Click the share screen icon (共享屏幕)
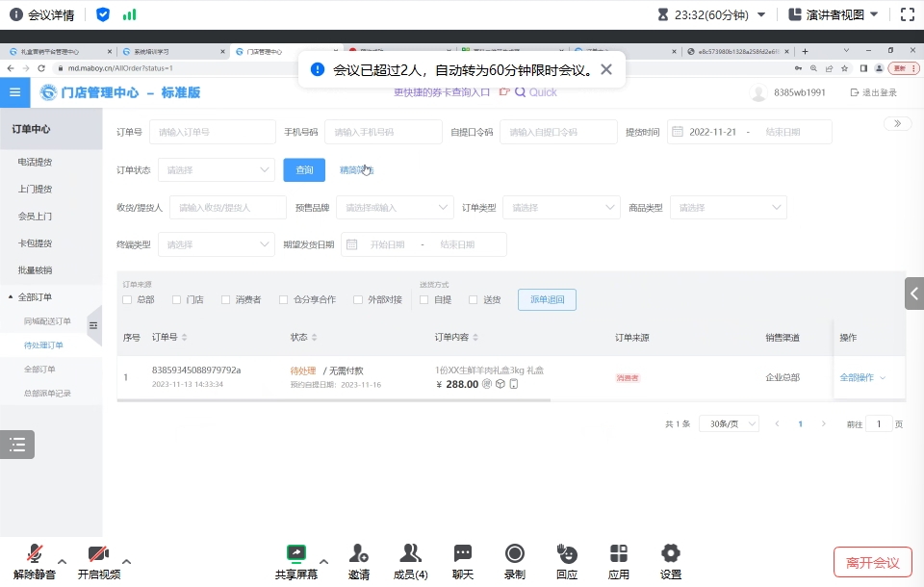The height and width of the screenshot is (587, 924). [x=295, y=554]
